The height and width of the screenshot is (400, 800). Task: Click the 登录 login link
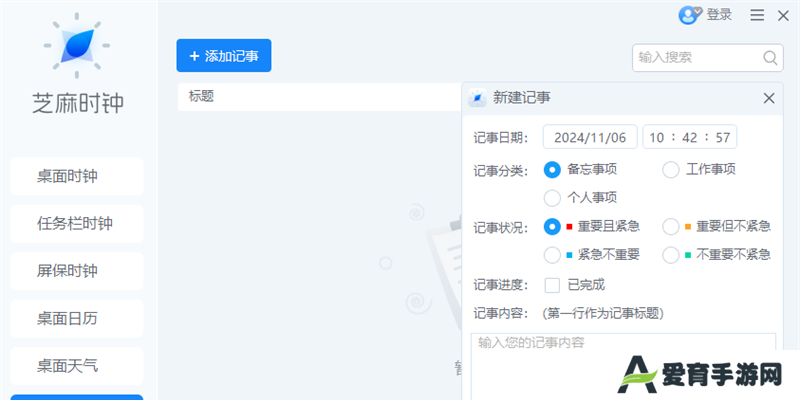click(x=719, y=15)
